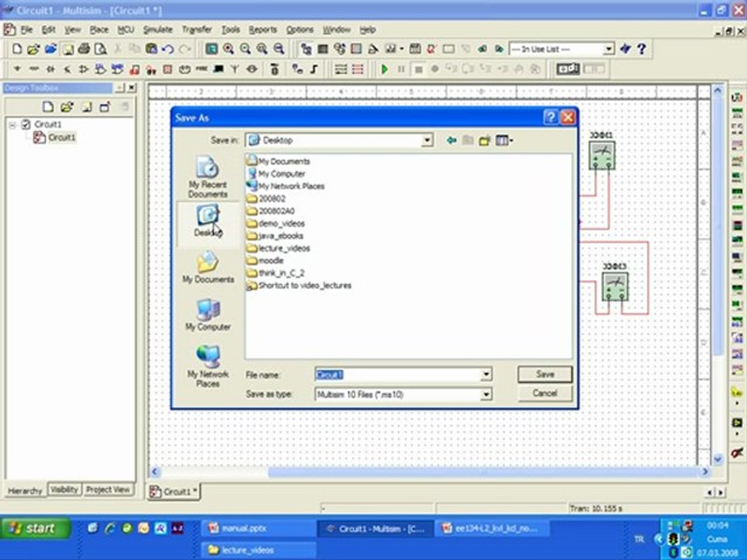Click the Run simulation green play icon
The image size is (747, 560).
384,69
